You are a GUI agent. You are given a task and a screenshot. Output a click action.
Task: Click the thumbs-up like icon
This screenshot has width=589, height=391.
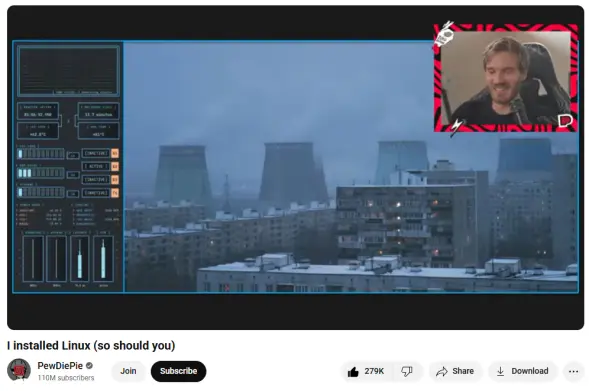pos(353,371)
